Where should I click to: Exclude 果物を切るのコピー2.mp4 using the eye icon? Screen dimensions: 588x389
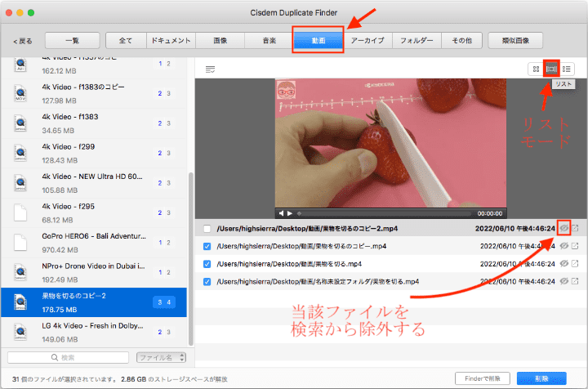click(x=563, y=229)
